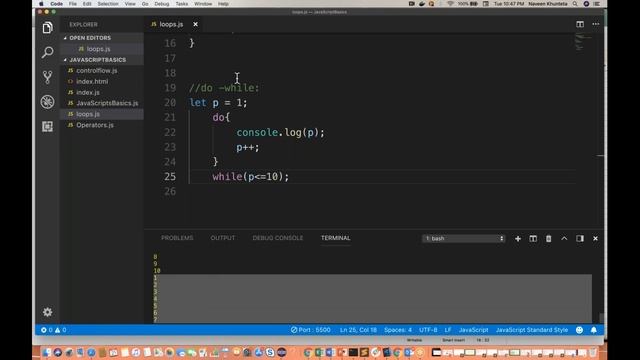Change file encoding UTF-8
This screenshot has height=360, width=640.
tap(428, 330)
